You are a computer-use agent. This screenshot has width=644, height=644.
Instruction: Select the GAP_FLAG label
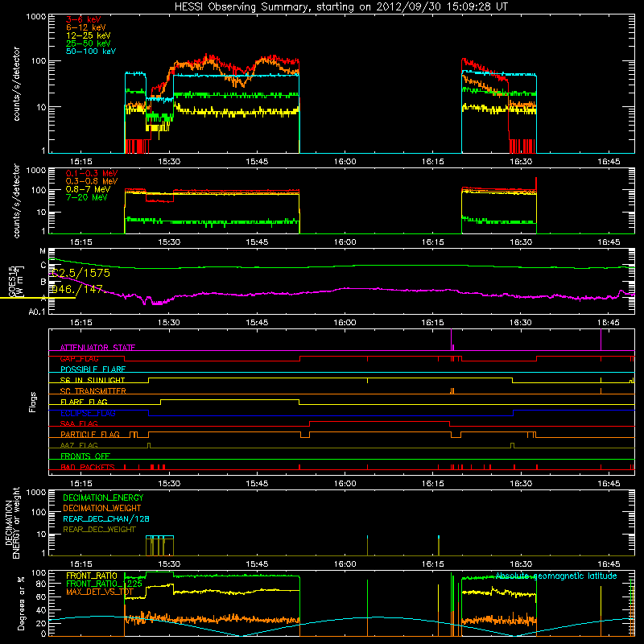79,358
